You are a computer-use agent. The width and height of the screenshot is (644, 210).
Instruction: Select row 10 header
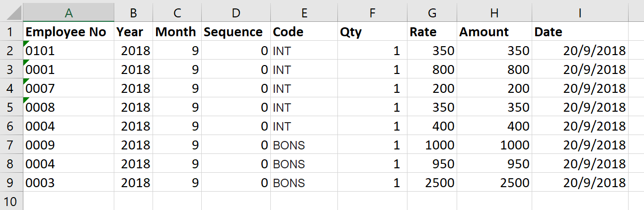11,202
